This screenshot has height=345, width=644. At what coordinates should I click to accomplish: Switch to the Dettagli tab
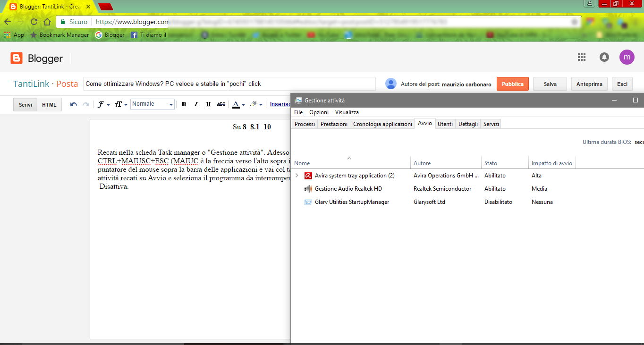(x=468, y=124)
